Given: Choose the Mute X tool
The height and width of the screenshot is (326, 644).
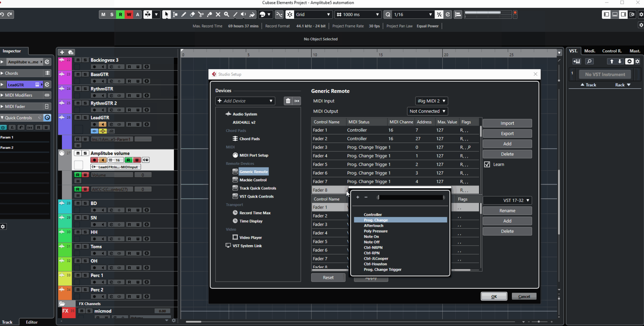Looking at the screenshot, I should point(218,15).
